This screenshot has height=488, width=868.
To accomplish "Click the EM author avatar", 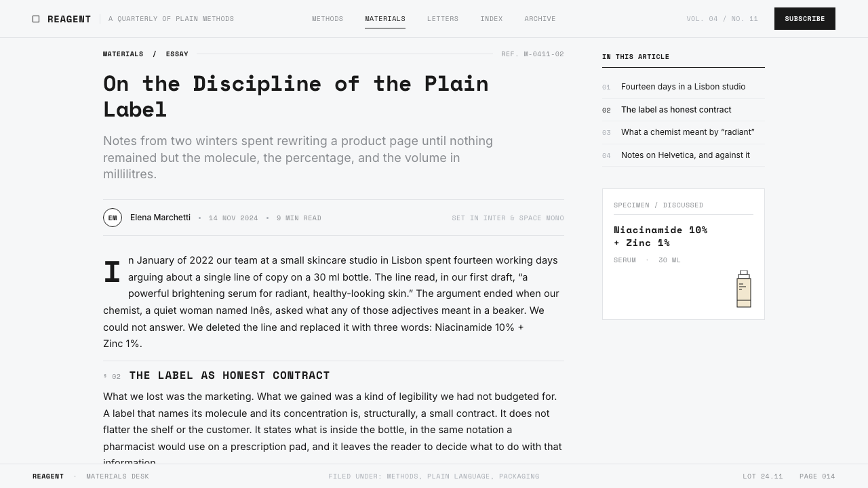I will coord(113,218).
